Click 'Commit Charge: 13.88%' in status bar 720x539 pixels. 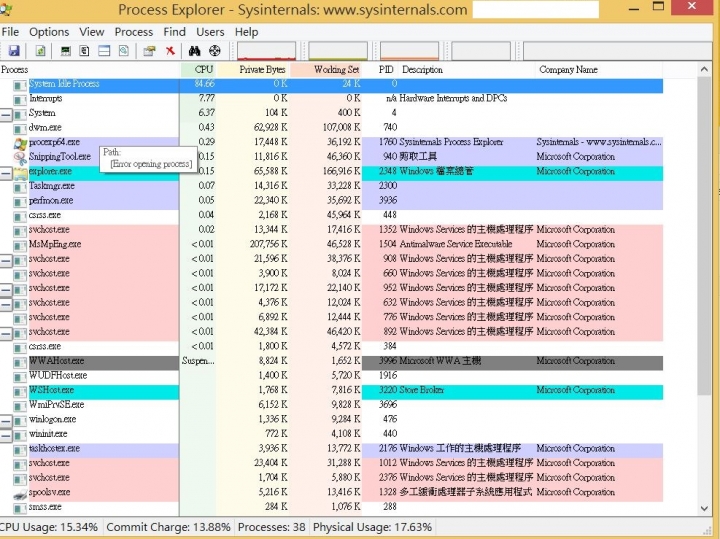[169, 527]
